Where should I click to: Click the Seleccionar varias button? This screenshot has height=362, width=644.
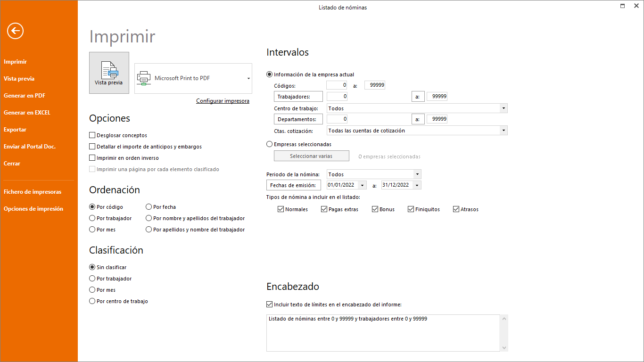coord(312,156)
